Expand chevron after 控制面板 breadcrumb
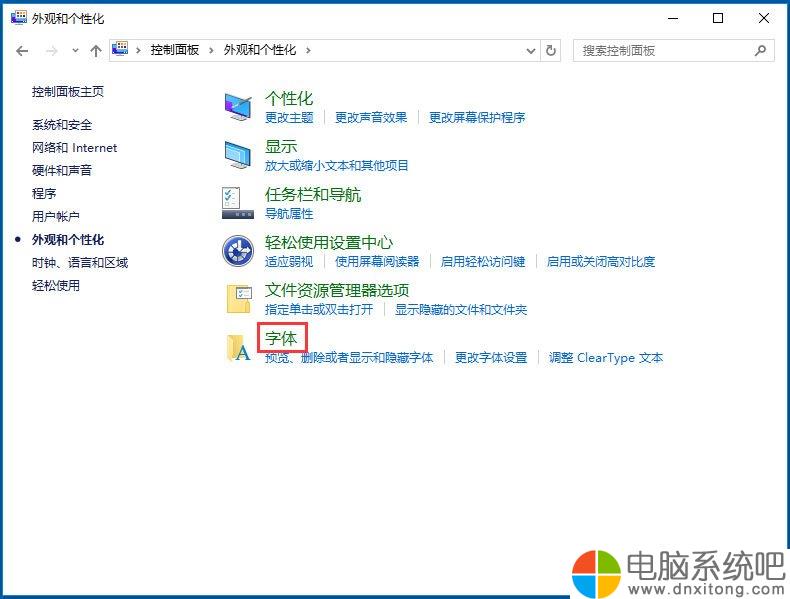This screenshot has height=599, width=790. [211, 50]
